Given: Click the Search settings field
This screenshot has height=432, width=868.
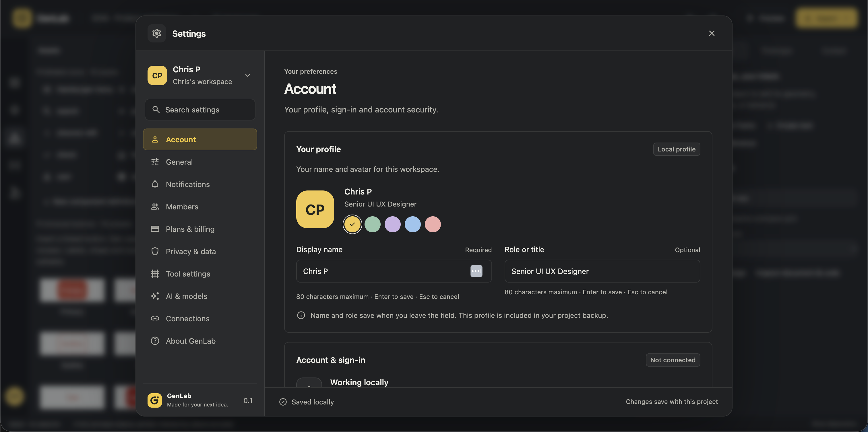Looking at the screenshot, I should tap(200, 109).
